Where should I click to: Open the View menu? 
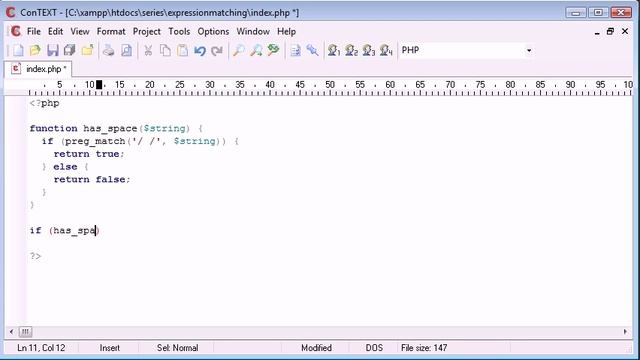click(x=80, y=31)
